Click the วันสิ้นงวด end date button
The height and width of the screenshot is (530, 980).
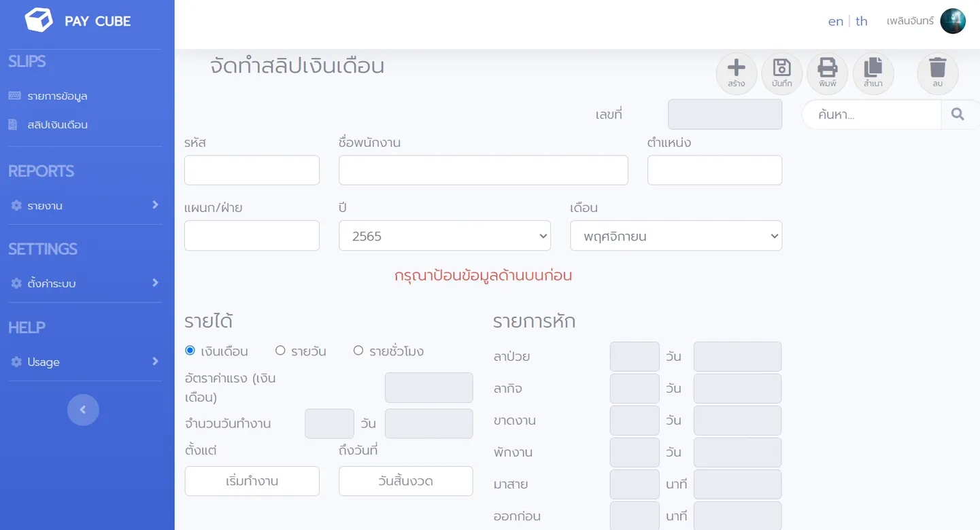(405, 481)
